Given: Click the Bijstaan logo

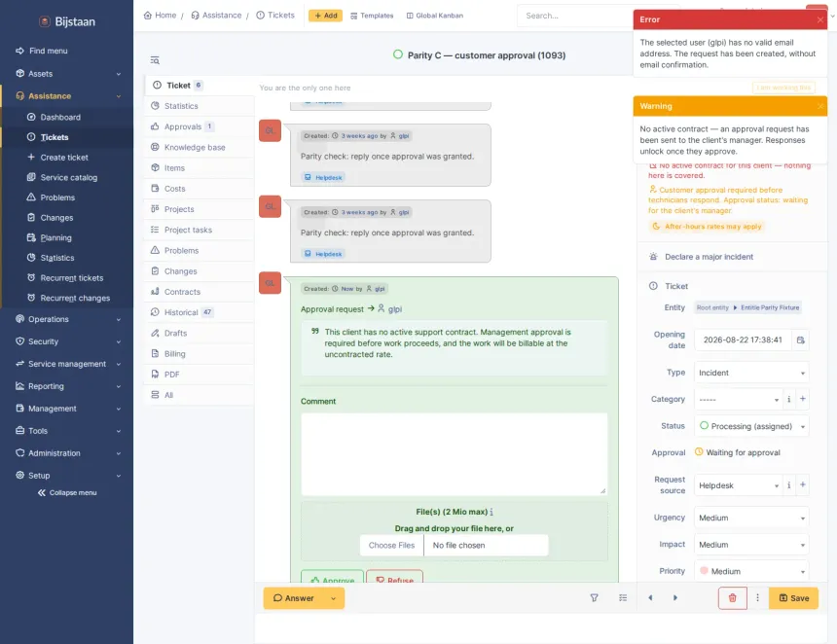Looking at the screenshot, I should [x=67, y=21].
